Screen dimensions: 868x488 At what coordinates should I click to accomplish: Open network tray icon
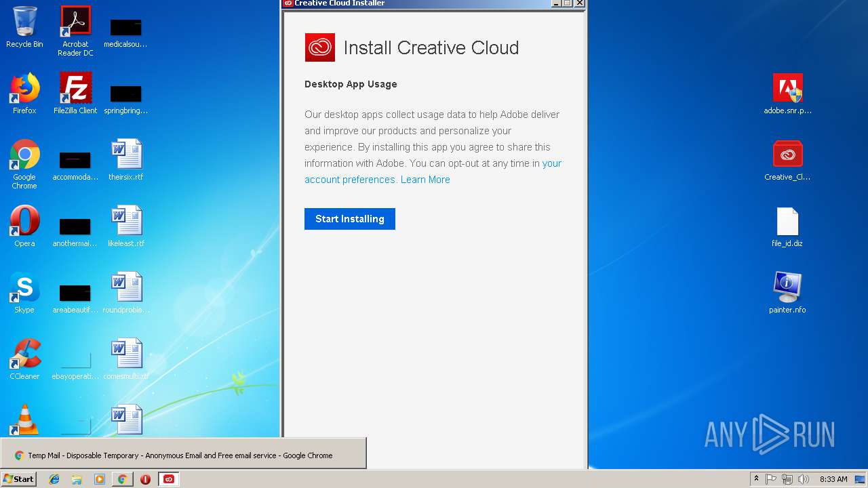[x=787, y=479]
